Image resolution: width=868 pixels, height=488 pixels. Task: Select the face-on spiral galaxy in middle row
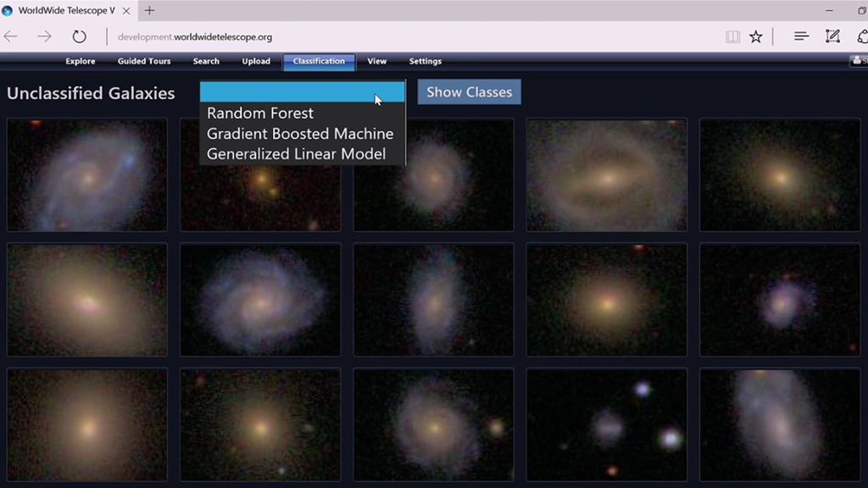[x=260, y=299]
